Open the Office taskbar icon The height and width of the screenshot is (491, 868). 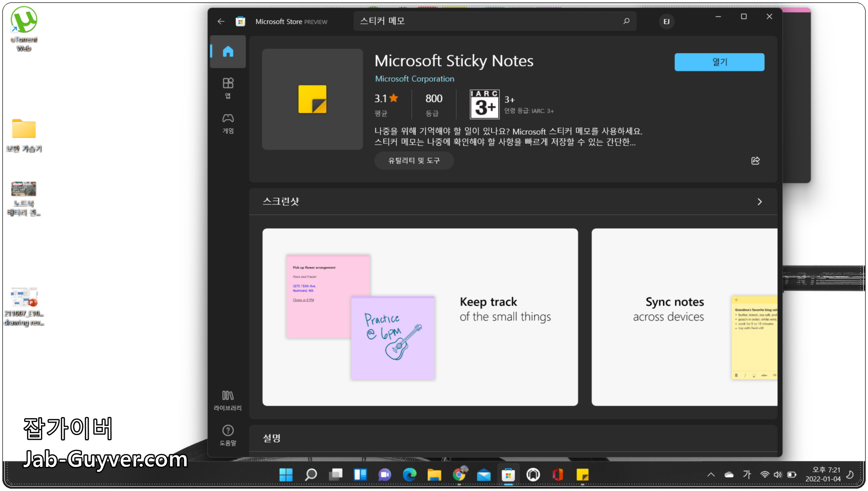[558, 475]
